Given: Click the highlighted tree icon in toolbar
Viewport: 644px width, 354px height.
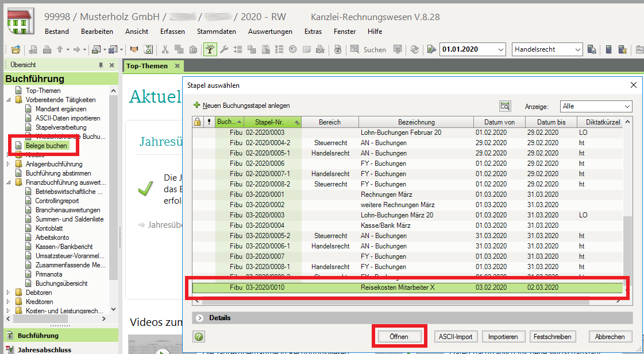Looking at the screenshot, I should (210, 50).
